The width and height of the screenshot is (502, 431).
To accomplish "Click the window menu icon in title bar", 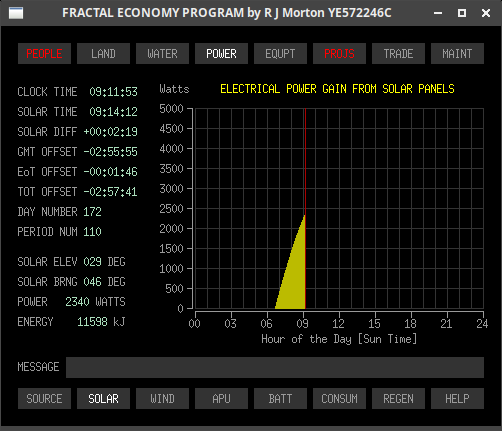I will pyautogui.click(x=16, y=13).
